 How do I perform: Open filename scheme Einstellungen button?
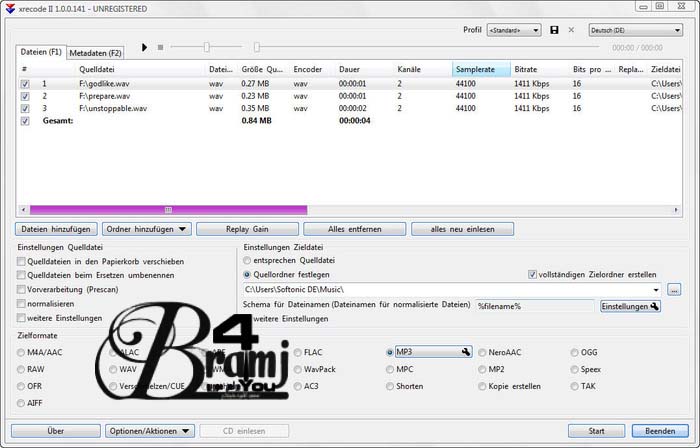click(630, 306)
